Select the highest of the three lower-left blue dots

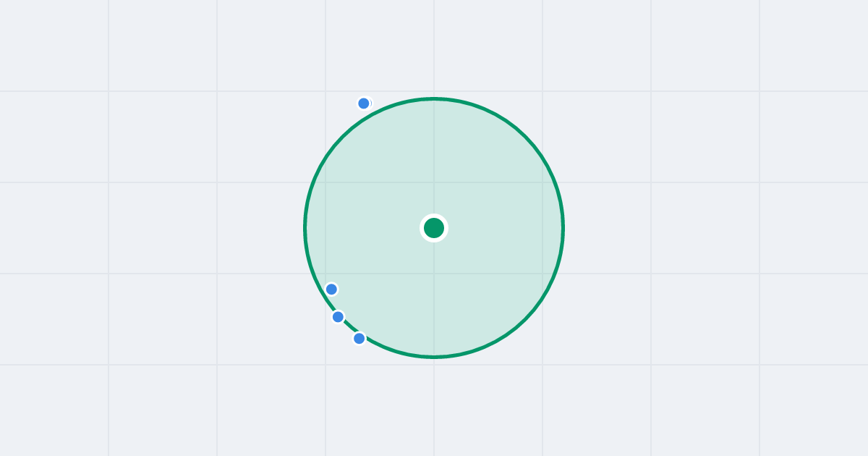331,290
